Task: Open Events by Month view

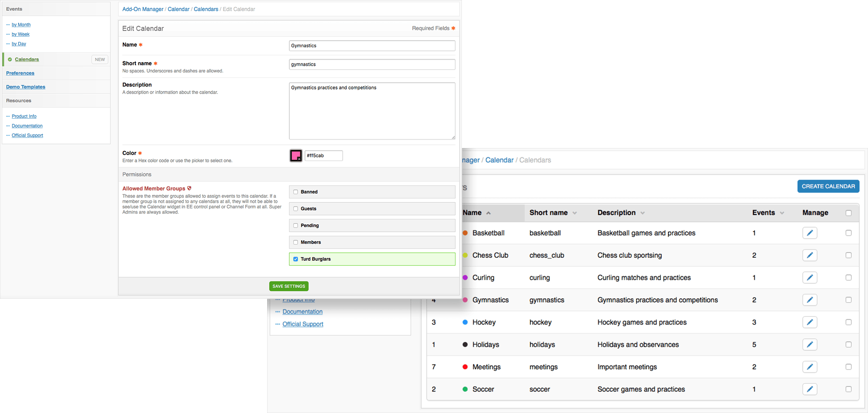Action: click(x=21, y=25)
